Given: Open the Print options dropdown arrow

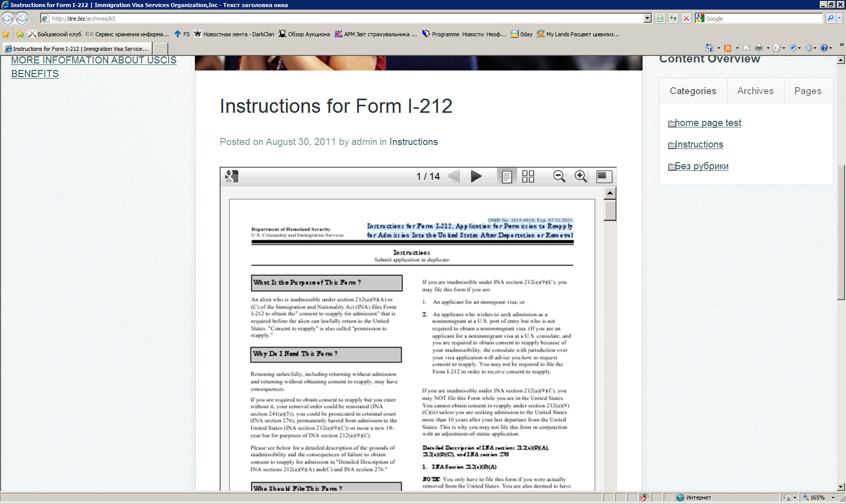Looking at the screenshot, I should [768, 48].
